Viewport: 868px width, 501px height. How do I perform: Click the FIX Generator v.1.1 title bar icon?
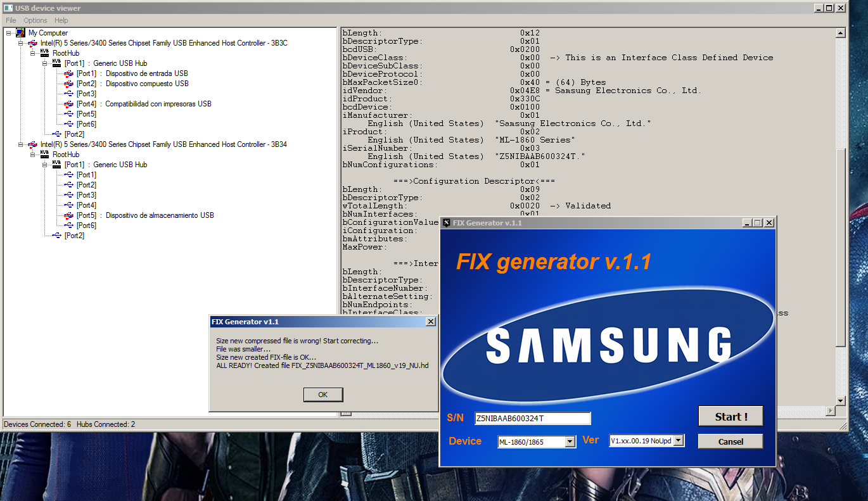click(447, 223)
